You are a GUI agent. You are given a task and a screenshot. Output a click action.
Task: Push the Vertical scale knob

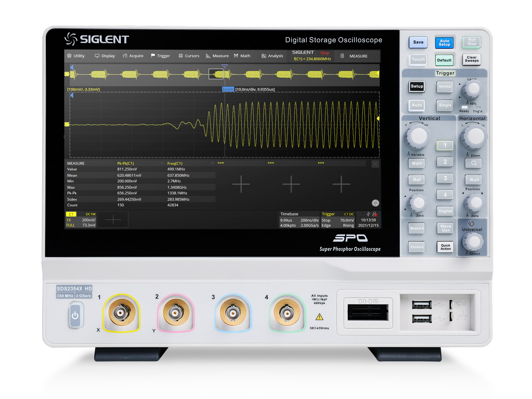(x=418, y=136)
